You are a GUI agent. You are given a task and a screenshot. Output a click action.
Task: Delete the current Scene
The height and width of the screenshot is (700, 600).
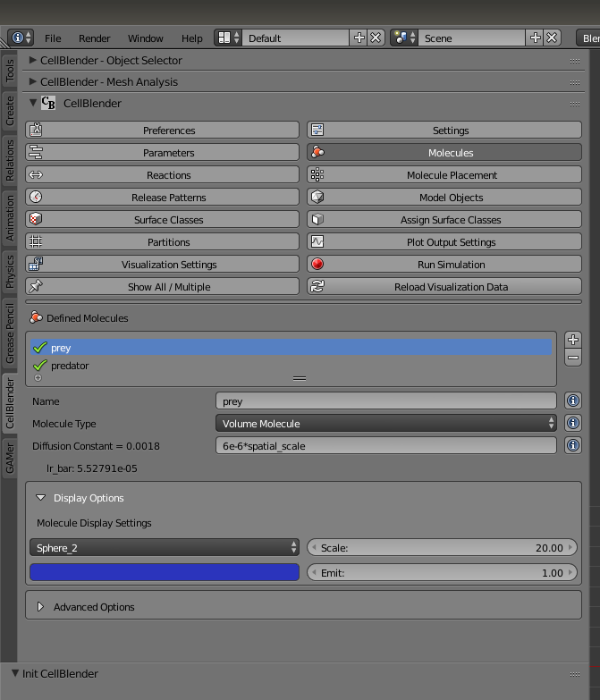553,38
